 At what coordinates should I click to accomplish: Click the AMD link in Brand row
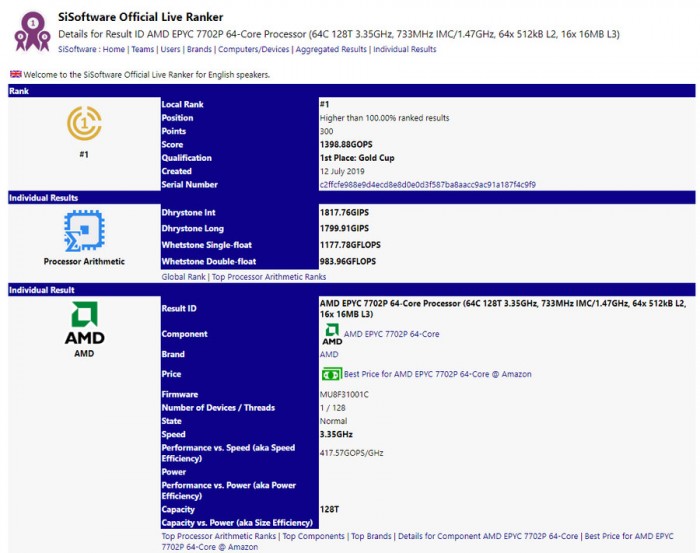click(329, 354)
